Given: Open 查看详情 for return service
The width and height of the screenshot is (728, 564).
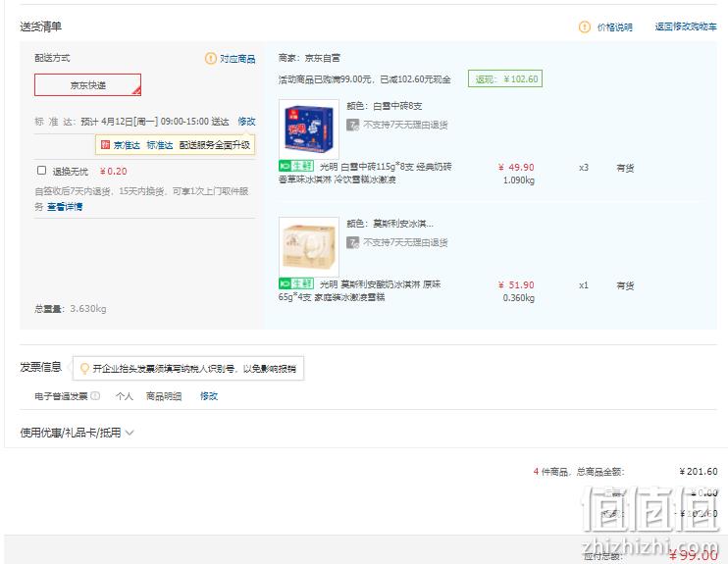Looking at the screenshot, I should 65,207.
